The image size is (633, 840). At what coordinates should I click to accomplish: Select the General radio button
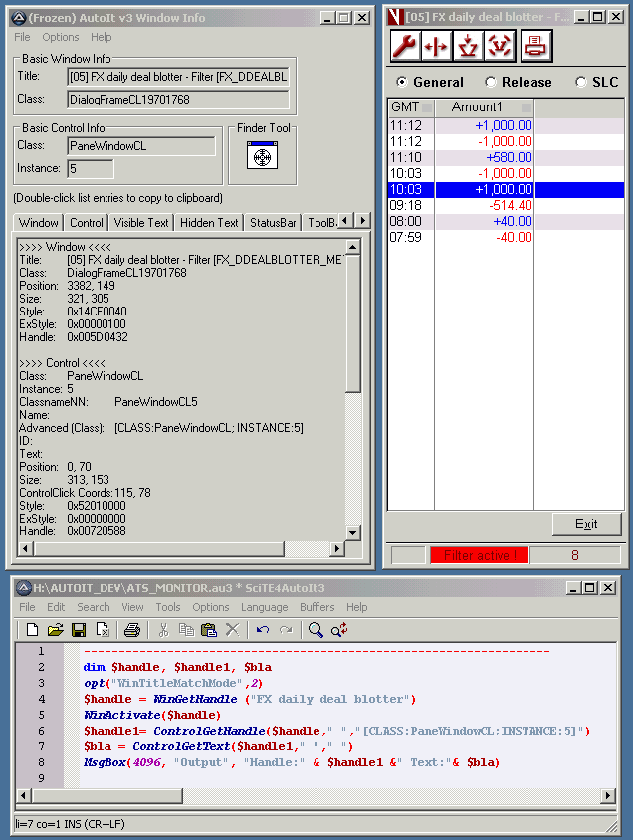[401, 82]
